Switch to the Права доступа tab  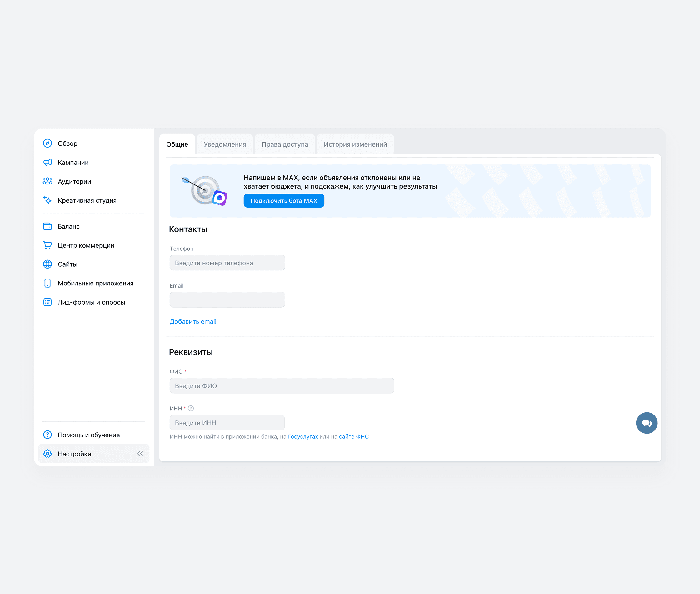pos(285,144)
